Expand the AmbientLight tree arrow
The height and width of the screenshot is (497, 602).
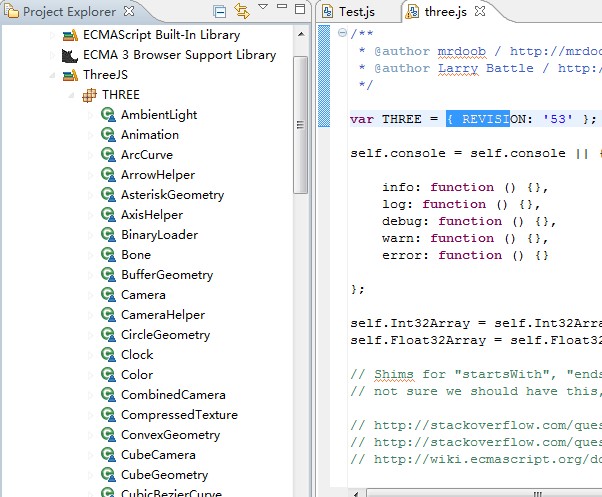[x=91, y=115]
